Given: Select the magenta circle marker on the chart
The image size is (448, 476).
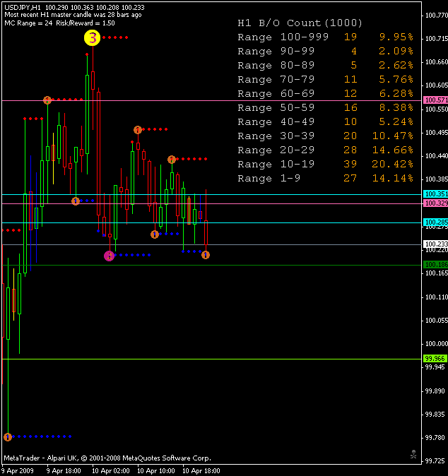Looking at the screenshot, I should click(109, 256).
